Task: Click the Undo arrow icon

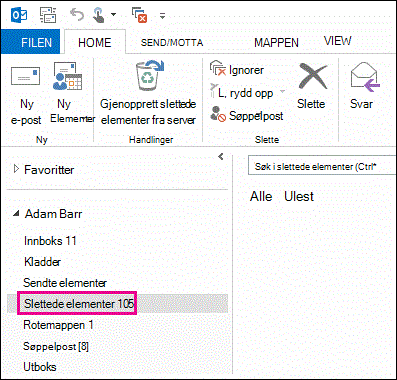Action: tap(77, 15)
